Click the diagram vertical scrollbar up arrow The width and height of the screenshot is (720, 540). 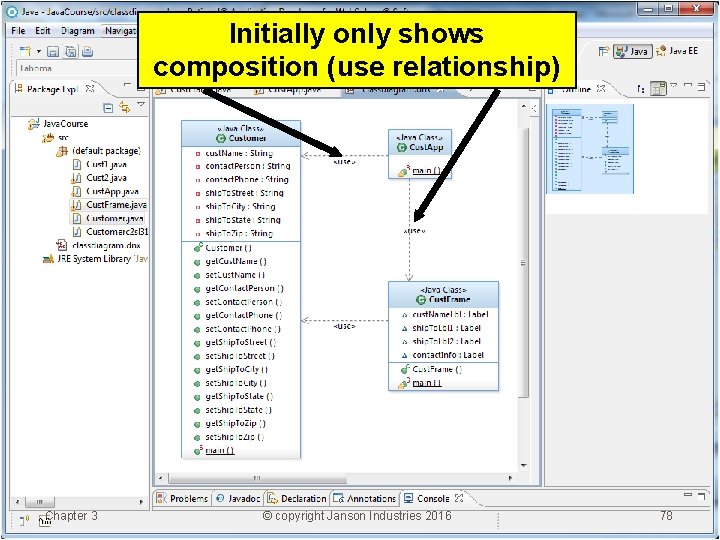[524, 107]
